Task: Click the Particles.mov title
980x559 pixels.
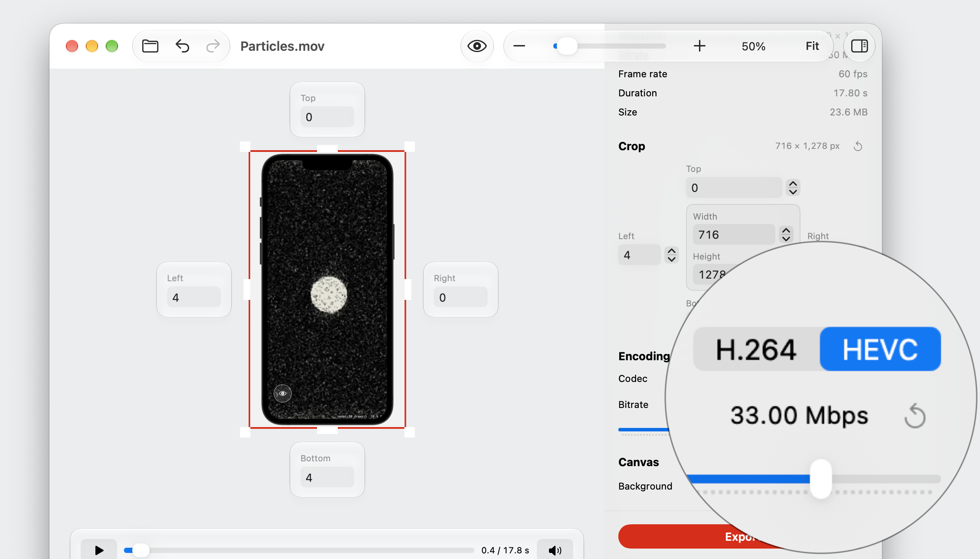Action: (x=282, y=46)
